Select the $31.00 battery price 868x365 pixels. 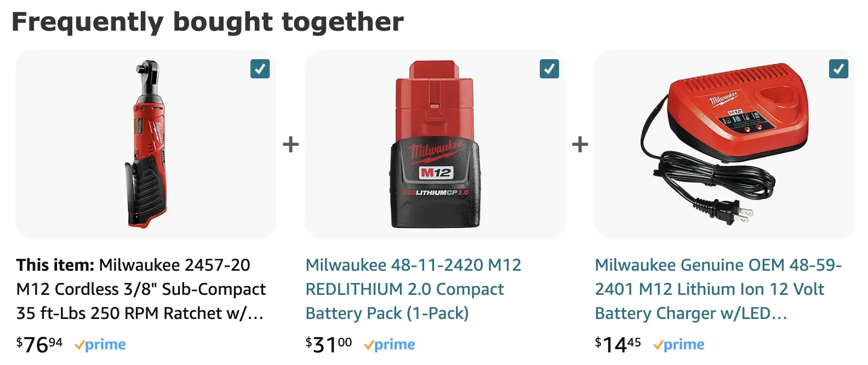[x=329, y=345]
